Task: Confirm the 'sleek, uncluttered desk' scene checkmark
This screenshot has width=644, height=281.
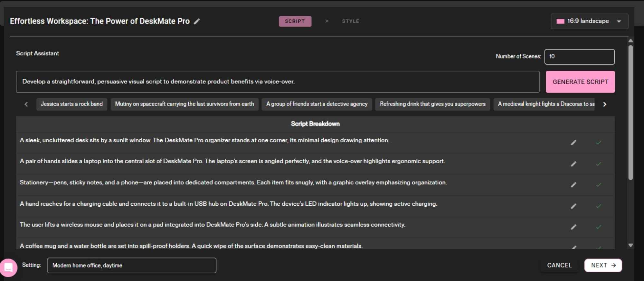Action: click(x=599, y=143)
